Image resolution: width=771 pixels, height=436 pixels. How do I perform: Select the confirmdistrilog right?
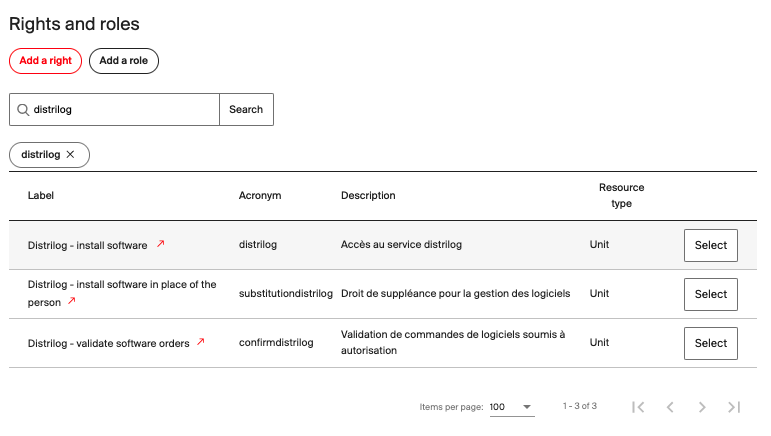click(x=711, y=343)
